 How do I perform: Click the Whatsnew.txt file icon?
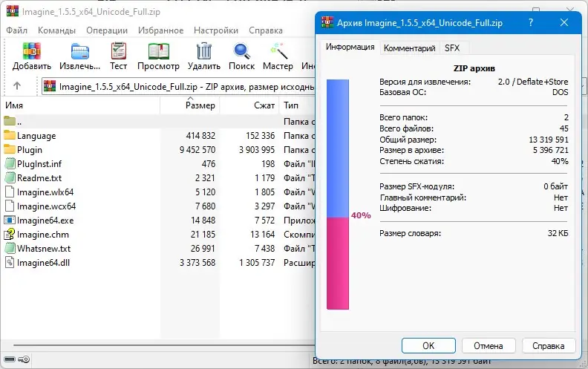point(10,248)
